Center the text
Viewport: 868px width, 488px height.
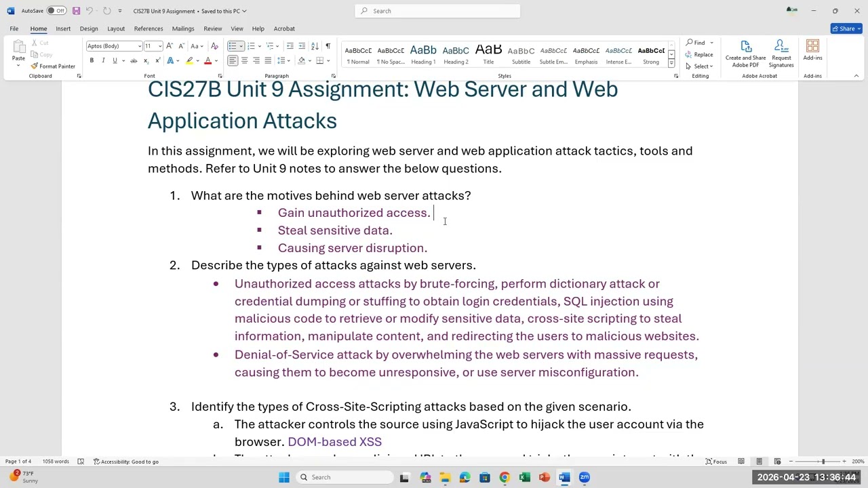[x=244, y=61]
